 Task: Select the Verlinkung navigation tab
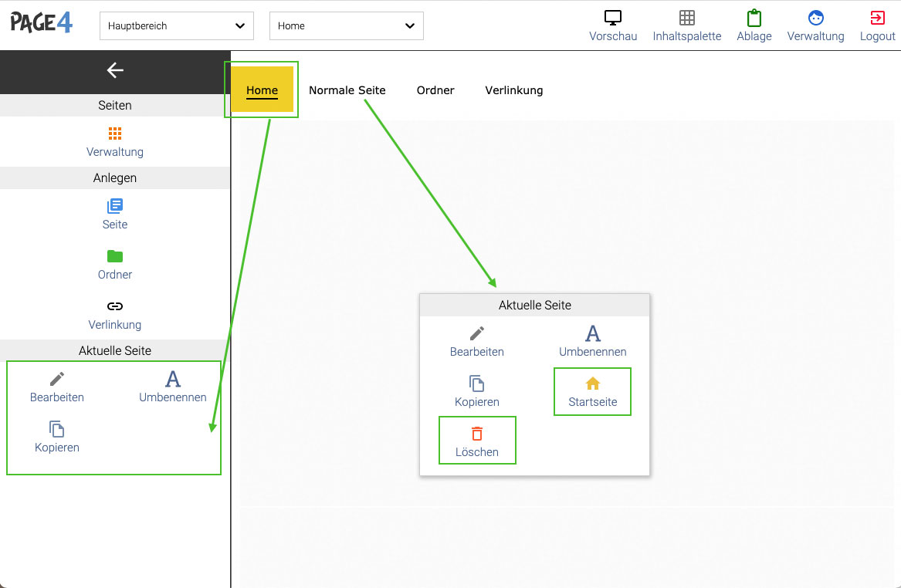(x=514, y=90)
